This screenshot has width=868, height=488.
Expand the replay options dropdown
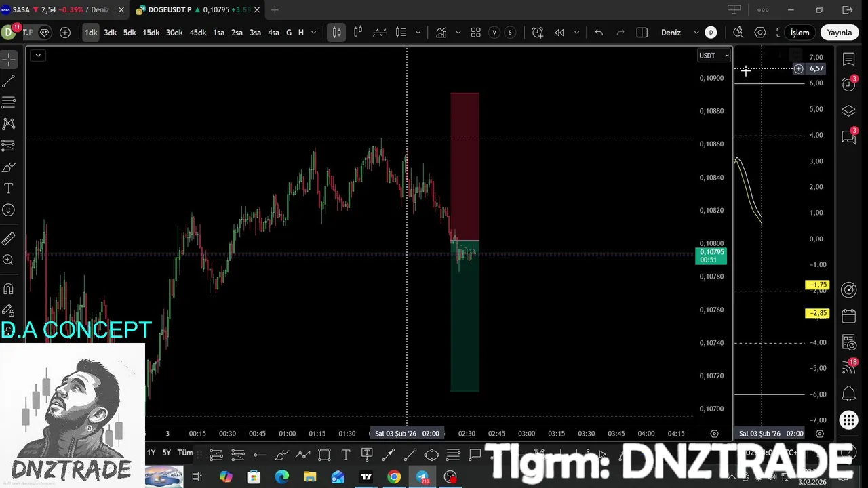[576, 33]
